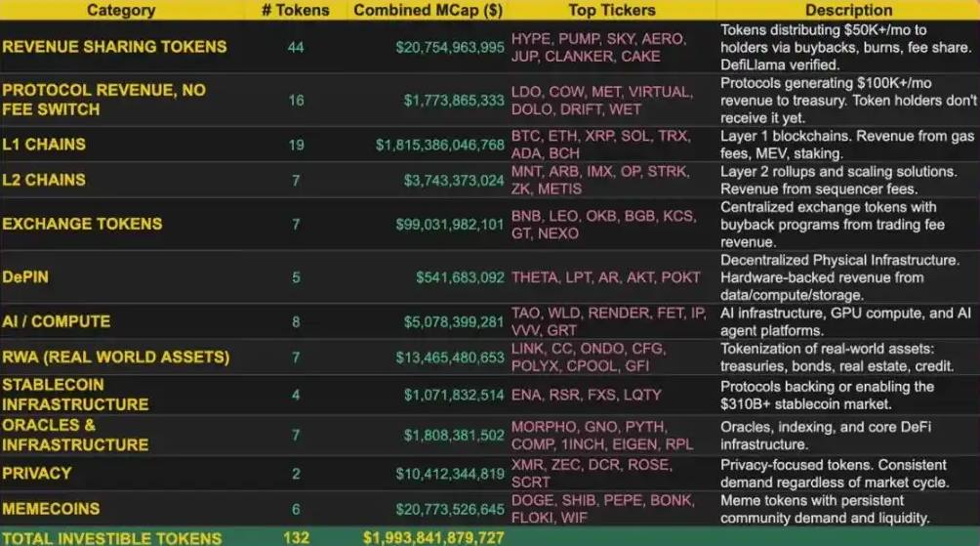Image resolution: width=980 pixels, height=546 pixels.
Task: Select the Description column header
Action: click(849, 10)
